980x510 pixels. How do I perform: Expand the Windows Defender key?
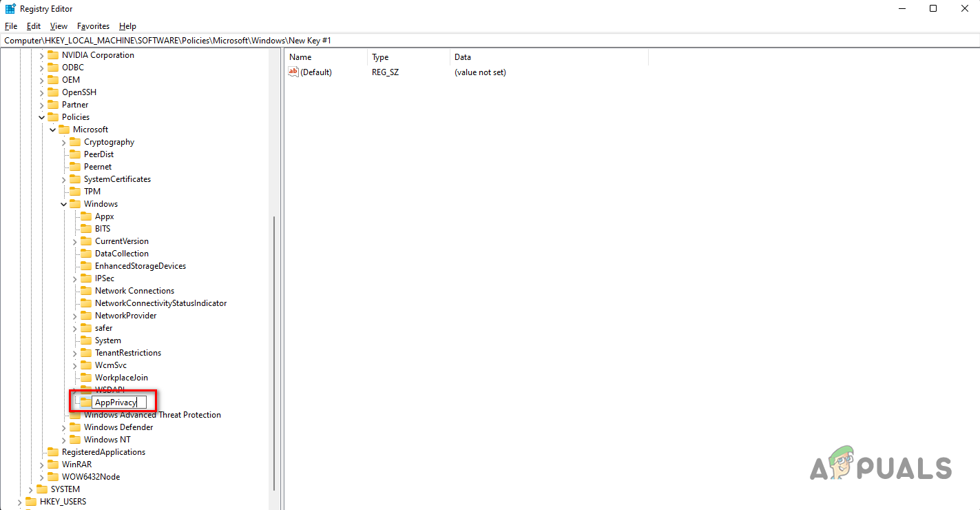coord(64,427)
